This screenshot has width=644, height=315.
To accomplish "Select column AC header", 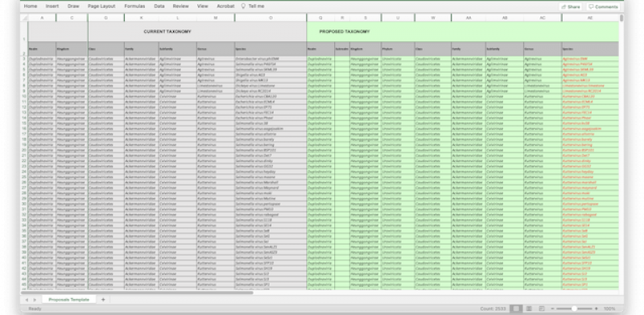I will coord(543,18).
